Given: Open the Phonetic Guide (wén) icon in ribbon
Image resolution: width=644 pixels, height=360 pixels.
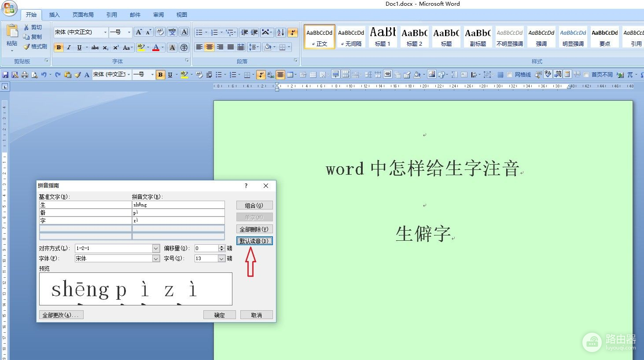Looking at the screenshot, I should point(172,32).
